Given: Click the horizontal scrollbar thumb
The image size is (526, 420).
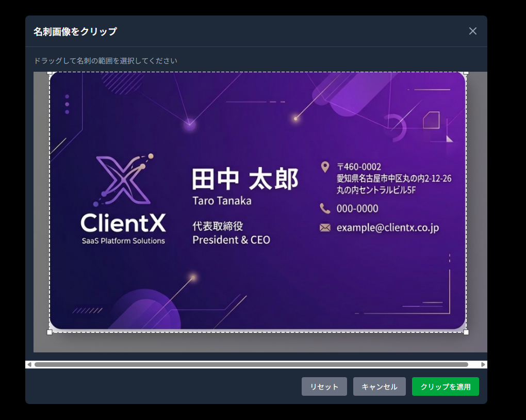Looking at the screenshot, I should pos(251,364).
